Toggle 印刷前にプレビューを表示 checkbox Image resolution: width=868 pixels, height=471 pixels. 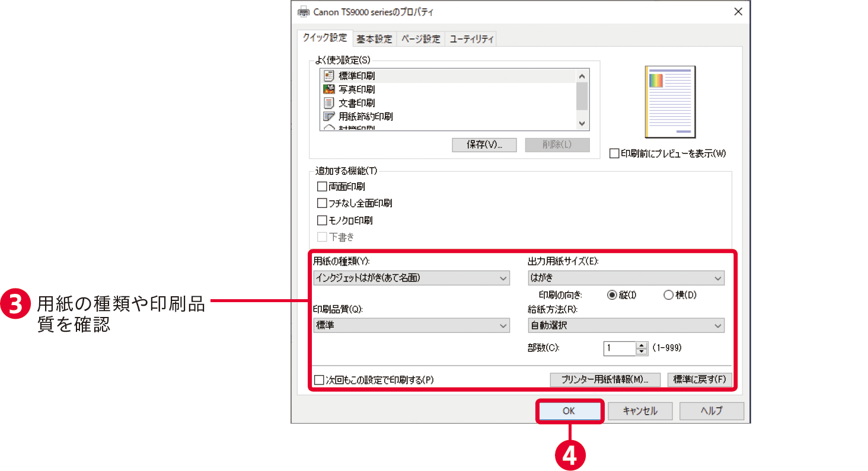[615, 153]
